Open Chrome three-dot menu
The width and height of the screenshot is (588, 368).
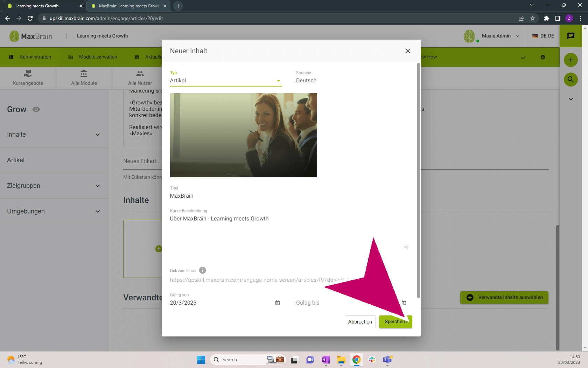tap(580, 18)
